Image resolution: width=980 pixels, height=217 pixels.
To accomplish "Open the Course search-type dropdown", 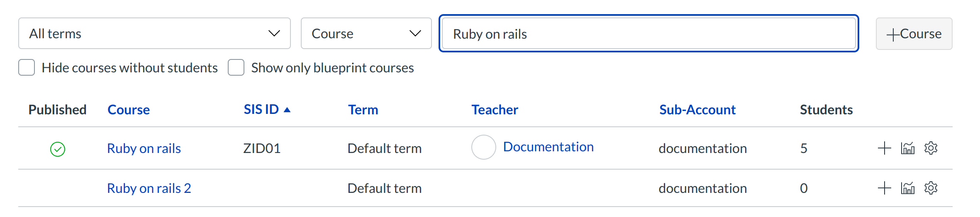I will pos(366,33).
